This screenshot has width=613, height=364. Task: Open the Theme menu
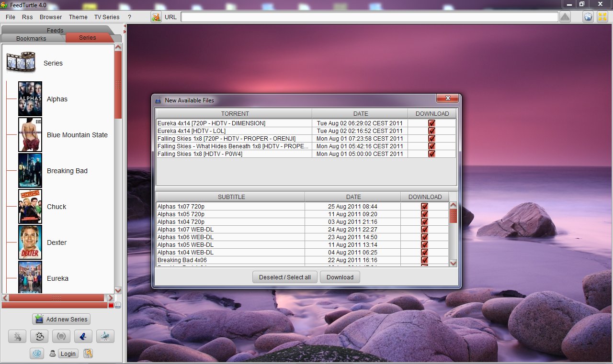[x=78, y=17]
